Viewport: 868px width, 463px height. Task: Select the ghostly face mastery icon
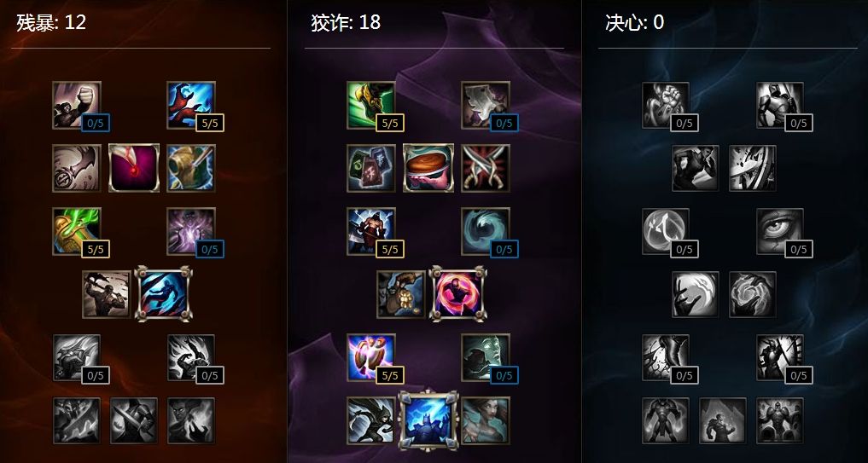click(486, 357)
